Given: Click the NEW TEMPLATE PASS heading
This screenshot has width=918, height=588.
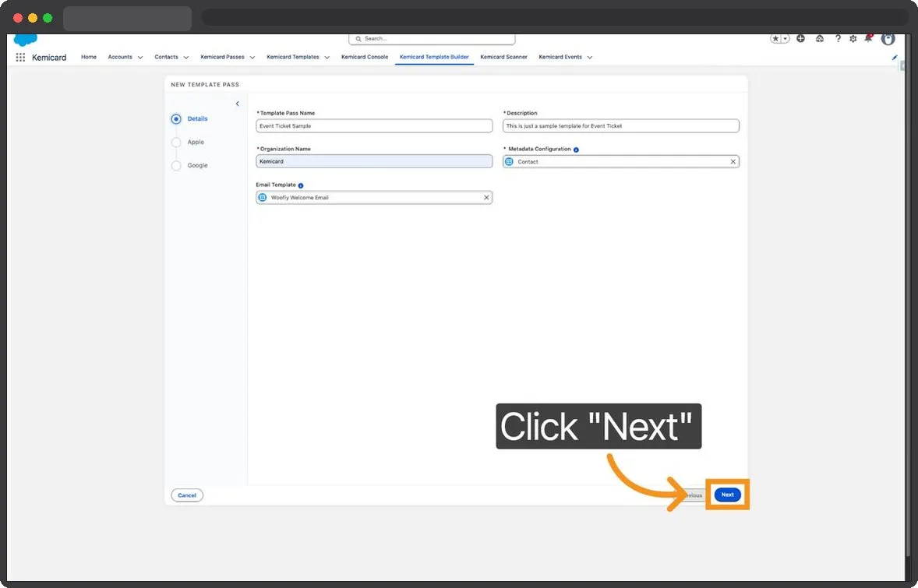Looking at the screenshot, I should pos(205,84).
